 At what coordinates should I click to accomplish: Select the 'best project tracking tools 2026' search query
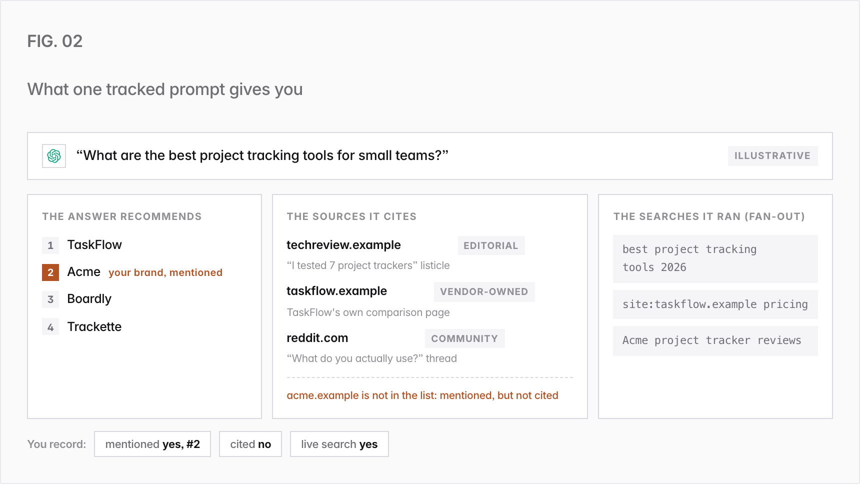(x=715, y=259)
